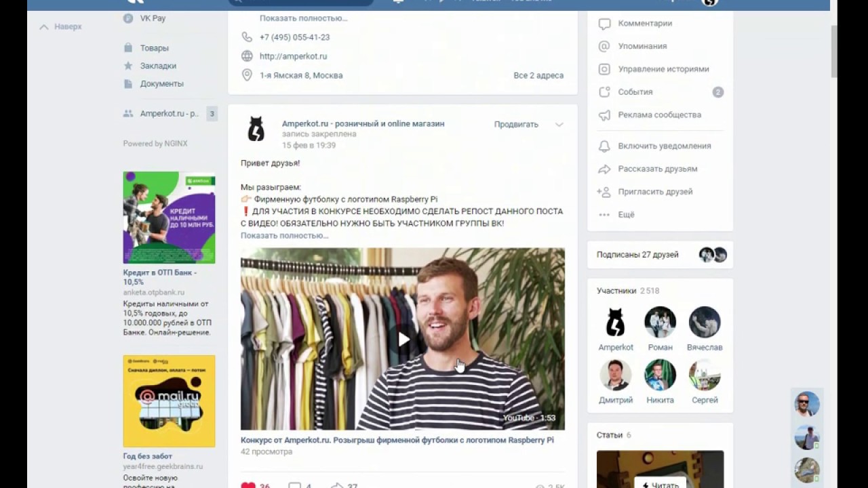Open member Никита's avatar
This screenshot has height=488, width=868.
click(x=660, y=375)
